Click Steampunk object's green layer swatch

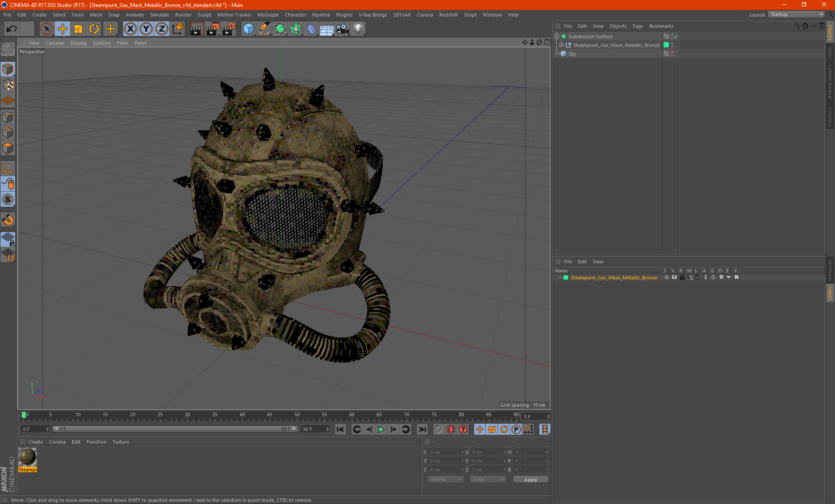tap(666, 45)
